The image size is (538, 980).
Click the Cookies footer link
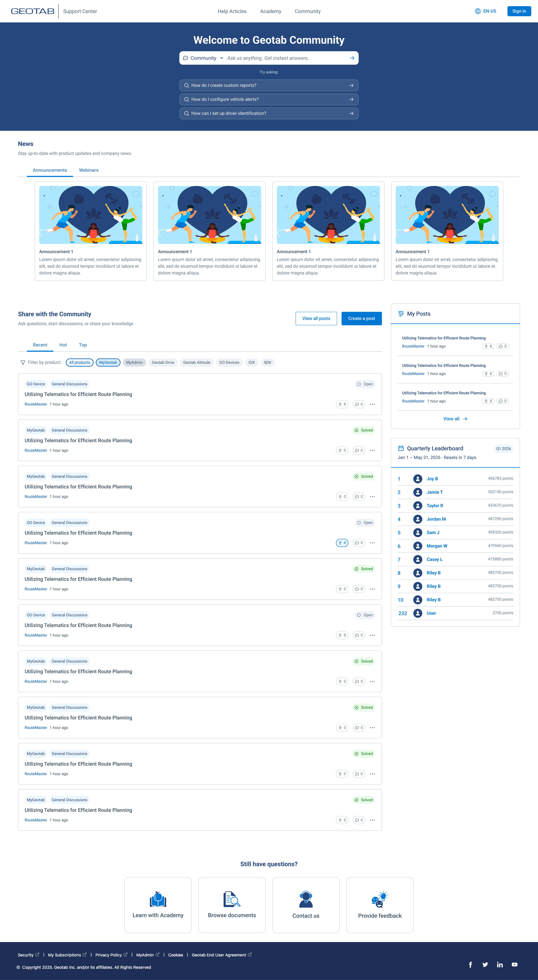[x=176, y=955]
